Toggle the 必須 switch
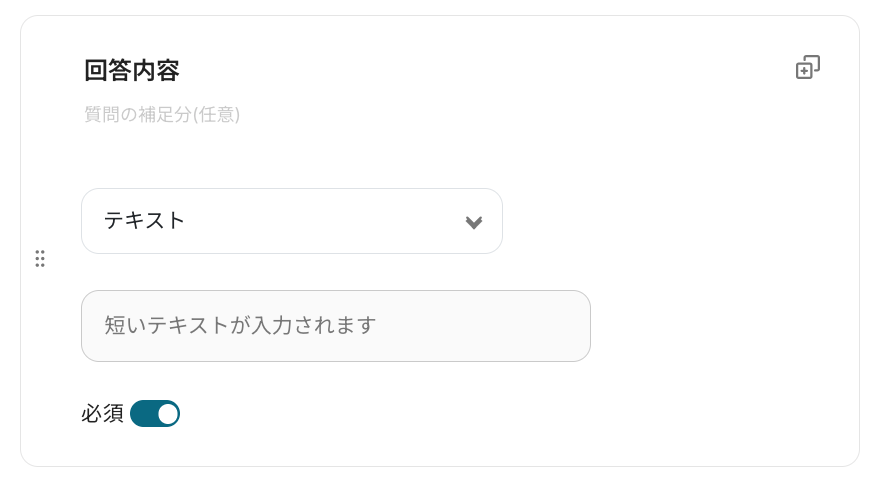Viewport: 878px width, 480px height. [155, 413]
